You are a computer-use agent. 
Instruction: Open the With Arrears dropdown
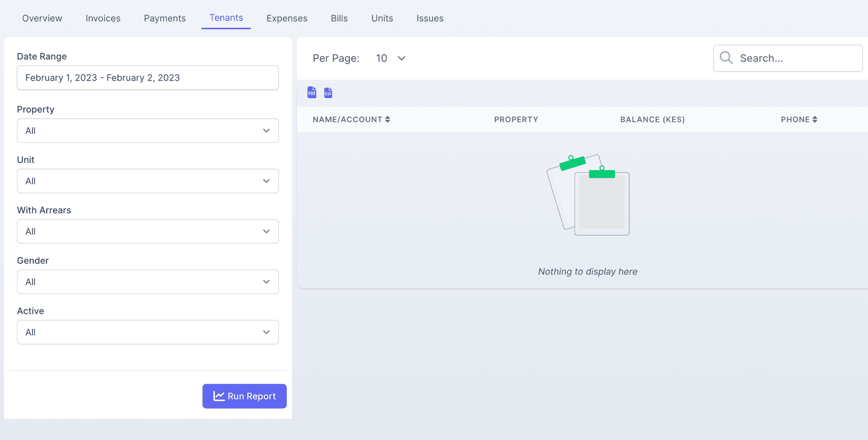(148, 231)
